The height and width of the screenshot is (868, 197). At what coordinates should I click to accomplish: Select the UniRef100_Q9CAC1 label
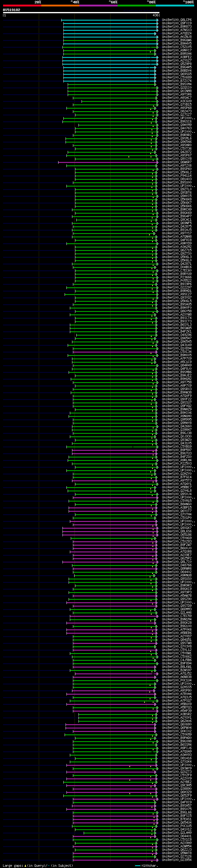pyautogui.click(x=177, y=220)
